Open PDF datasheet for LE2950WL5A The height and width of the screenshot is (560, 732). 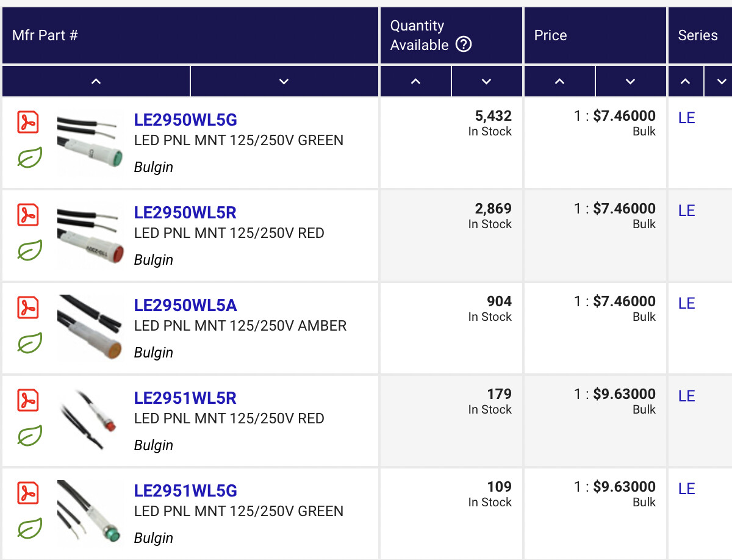point(28,307)
